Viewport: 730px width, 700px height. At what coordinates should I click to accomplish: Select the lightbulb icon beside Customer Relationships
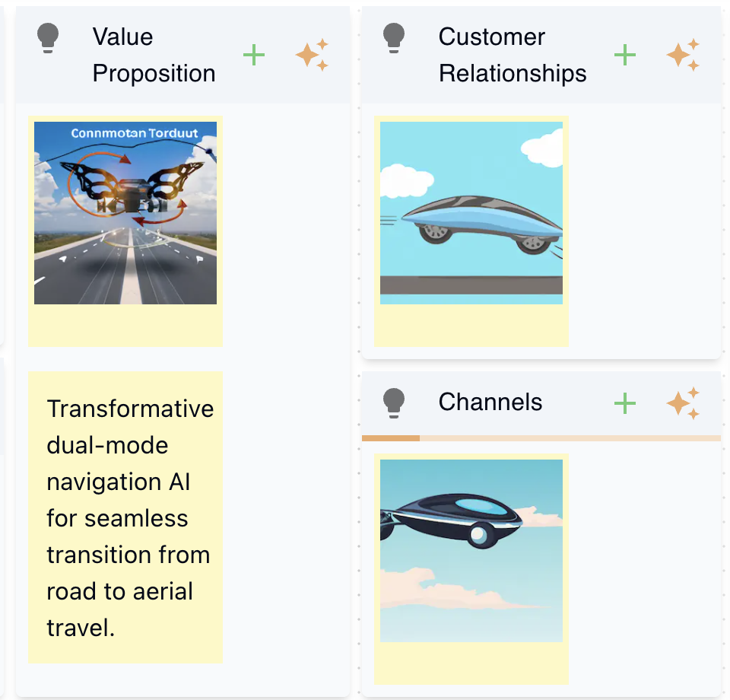(395, 37)
